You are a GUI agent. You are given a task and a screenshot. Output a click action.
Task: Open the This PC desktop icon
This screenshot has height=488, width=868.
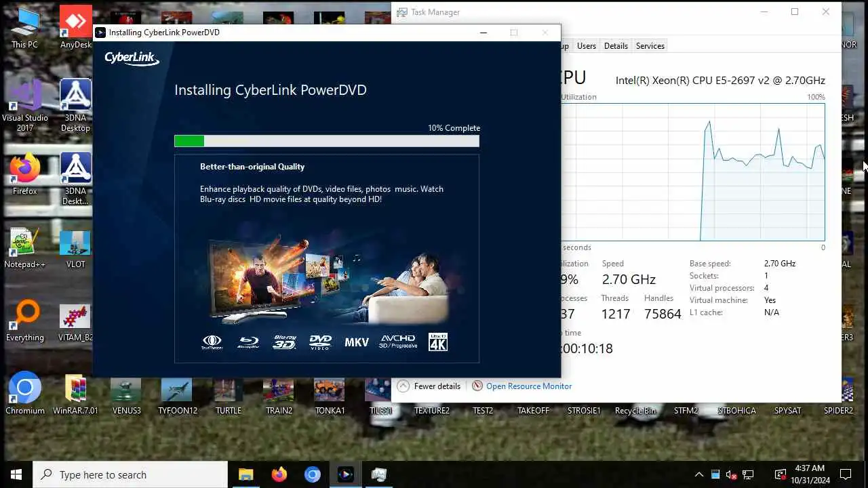pyautogui.click(x=24, y=27)
